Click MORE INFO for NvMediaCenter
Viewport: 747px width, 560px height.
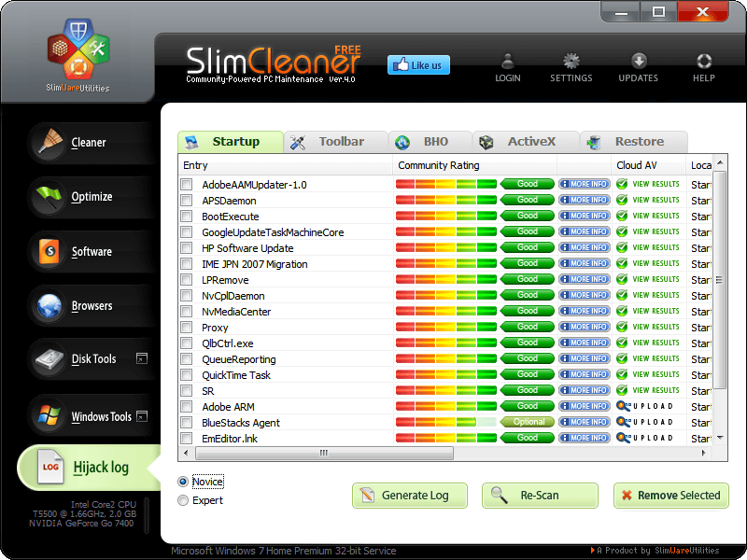(x=585, y=311)
